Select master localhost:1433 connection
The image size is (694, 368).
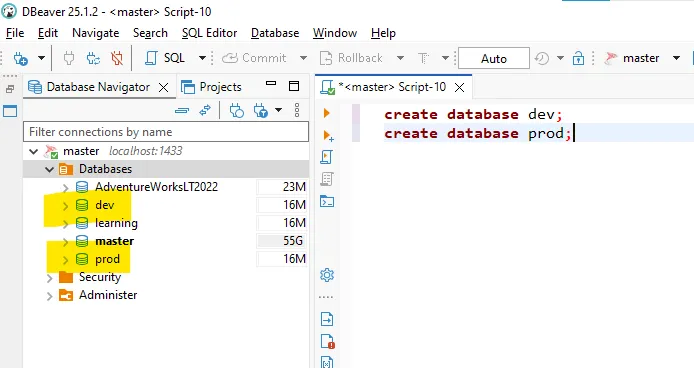(113, 151)
